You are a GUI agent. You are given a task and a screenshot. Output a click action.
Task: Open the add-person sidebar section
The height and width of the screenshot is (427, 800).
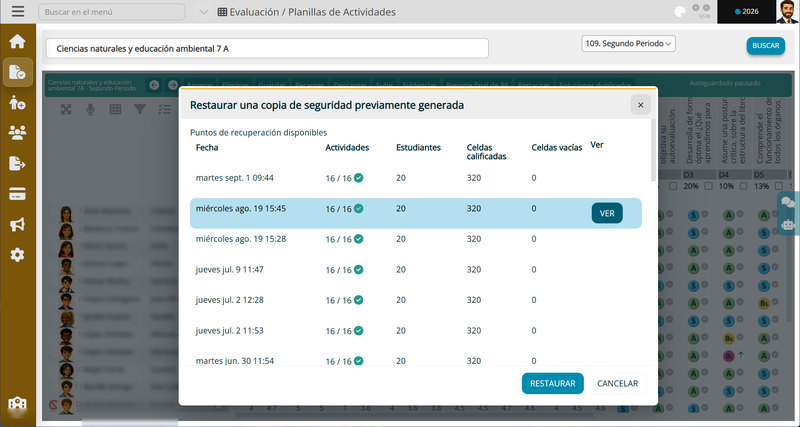[x=17, y=103]
